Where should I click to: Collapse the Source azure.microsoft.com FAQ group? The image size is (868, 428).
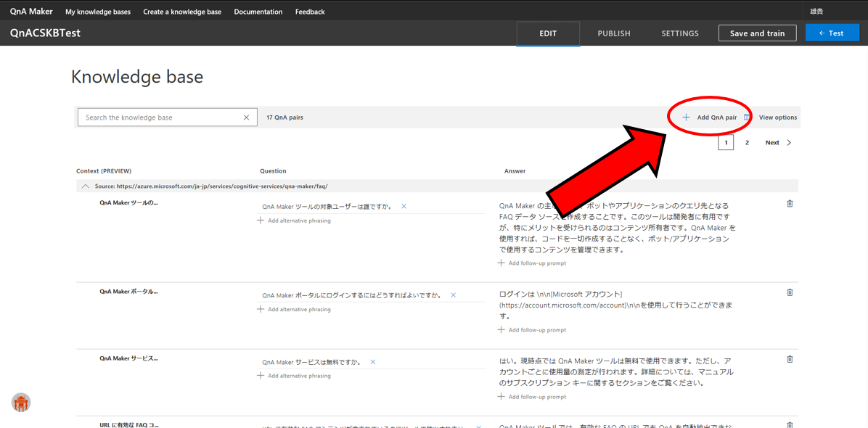pos(85,186)
